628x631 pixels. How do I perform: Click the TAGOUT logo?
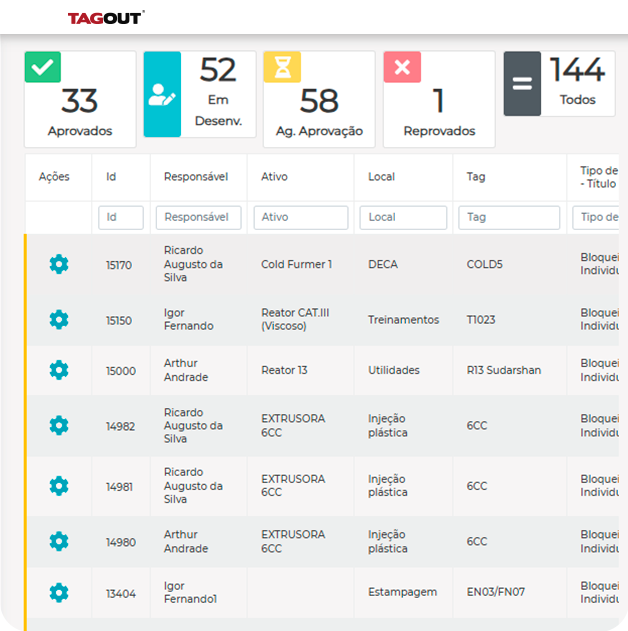[x=106, y=18]
